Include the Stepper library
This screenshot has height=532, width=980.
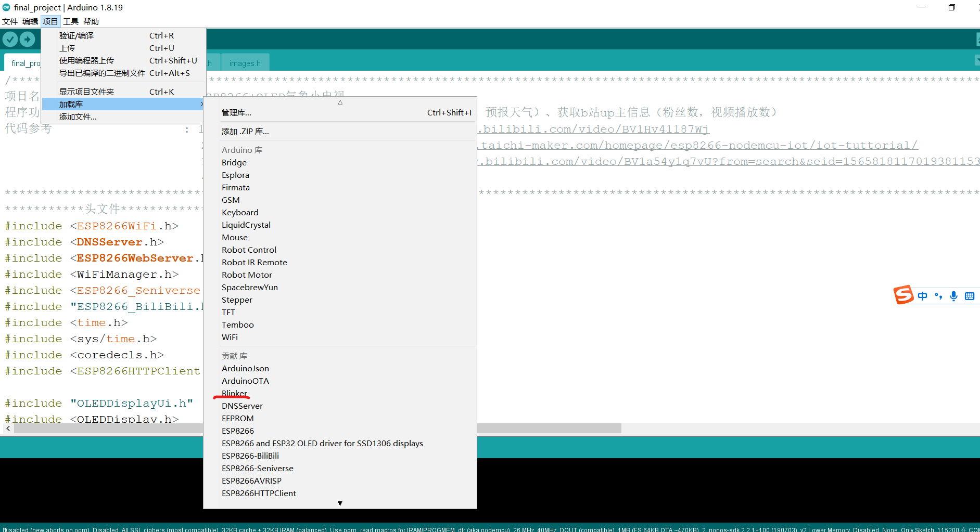point(340,300)
